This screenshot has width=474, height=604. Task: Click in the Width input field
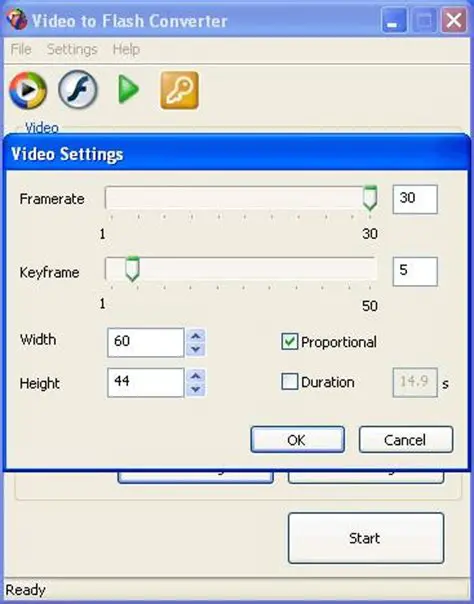tap(146, 342)
